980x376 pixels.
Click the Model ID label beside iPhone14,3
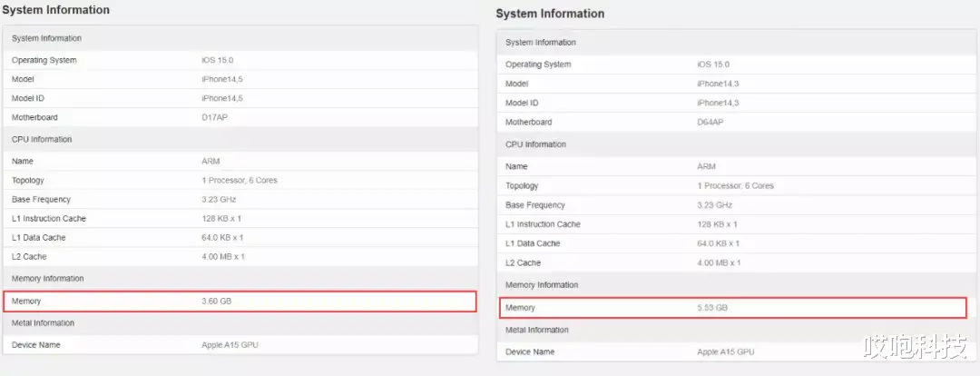[x=522, y=103]
